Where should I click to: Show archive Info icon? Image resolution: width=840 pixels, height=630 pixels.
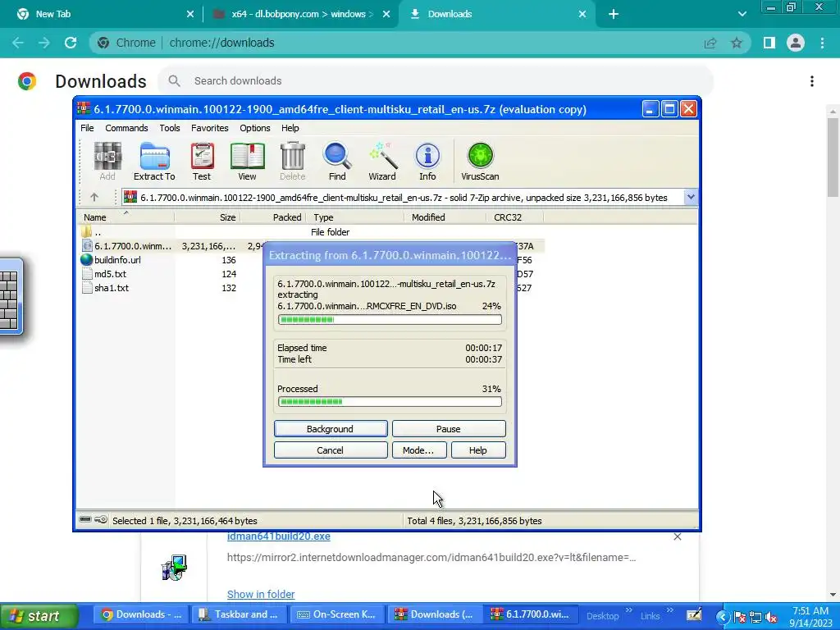[x=427, y=162]
